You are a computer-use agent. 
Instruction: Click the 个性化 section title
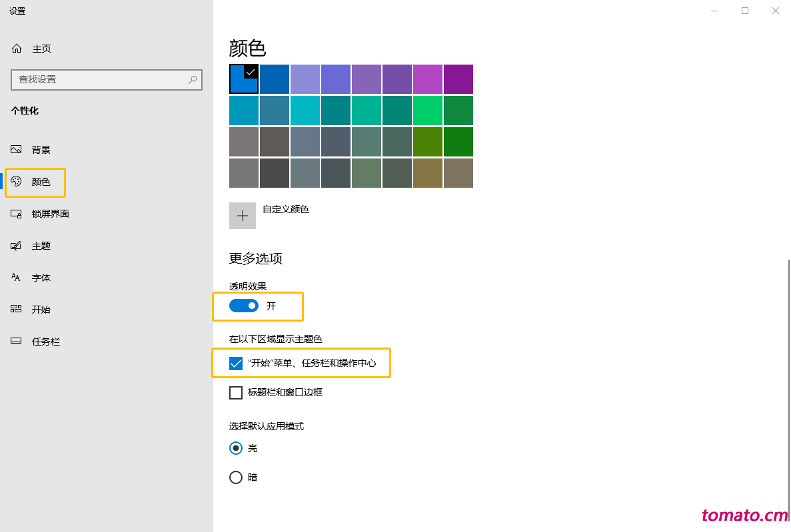tap(25, 111)
